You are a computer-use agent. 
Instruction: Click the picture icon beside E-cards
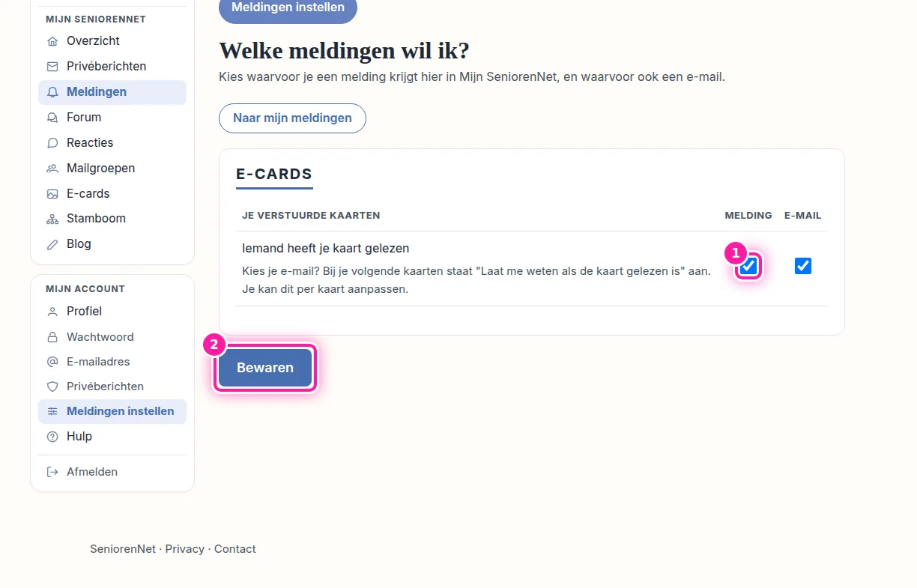click(x=52, y=194)
